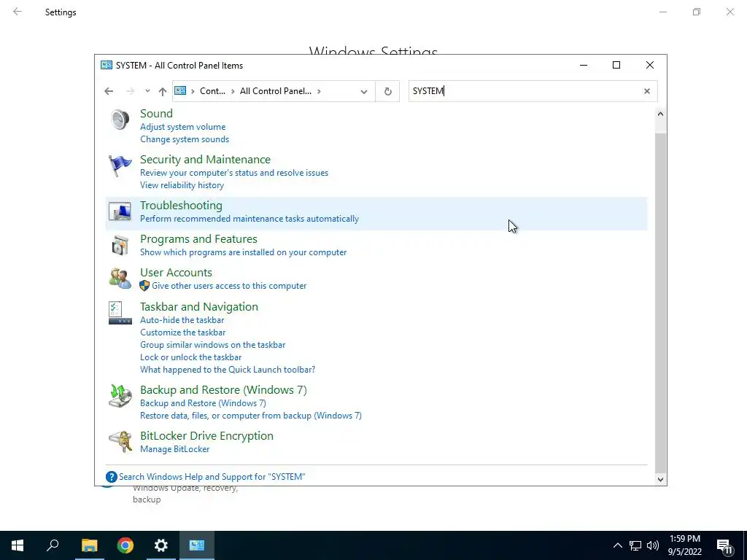The height and width of the screenshot is (560, 747).
Task: Click the Control Panel title bar icon
Action: (x=107, y=65)
